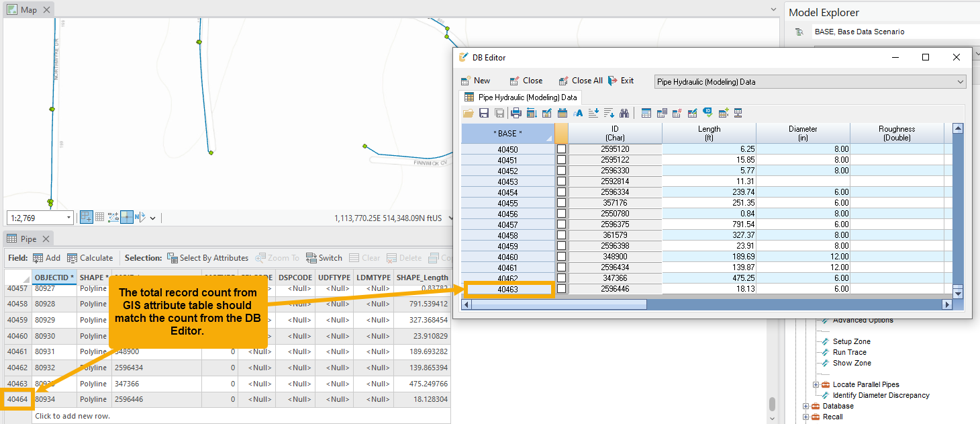Screen dimensions: 980x424
Task: Open Find using the binoculars icon
Action: pyautogui.click(x=625, y=113)
